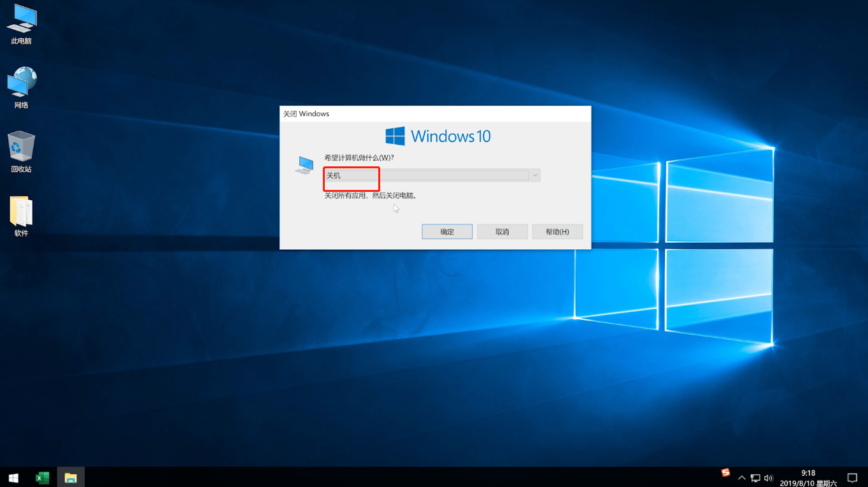Expand the 关机 shutdown options dropdown

click(x=432, y=175)
